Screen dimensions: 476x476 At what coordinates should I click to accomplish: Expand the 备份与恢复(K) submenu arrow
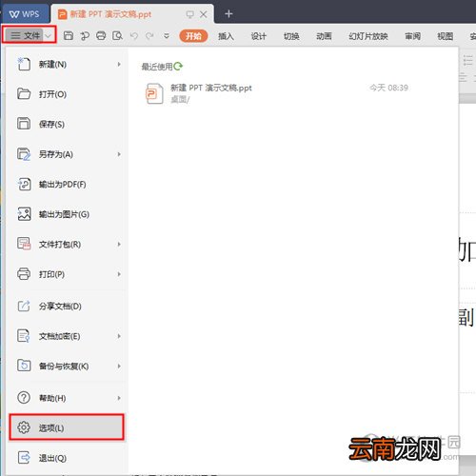[x=119, y=367]
